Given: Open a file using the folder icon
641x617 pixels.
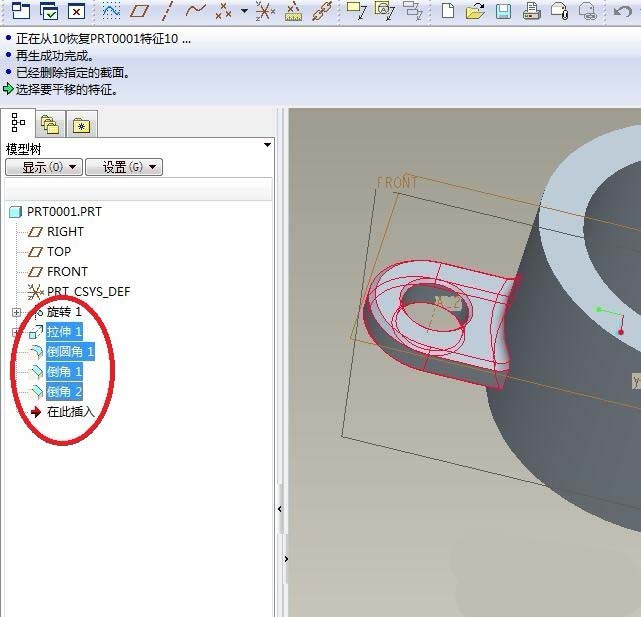Looking at the screenshot, I should [475, 11].
